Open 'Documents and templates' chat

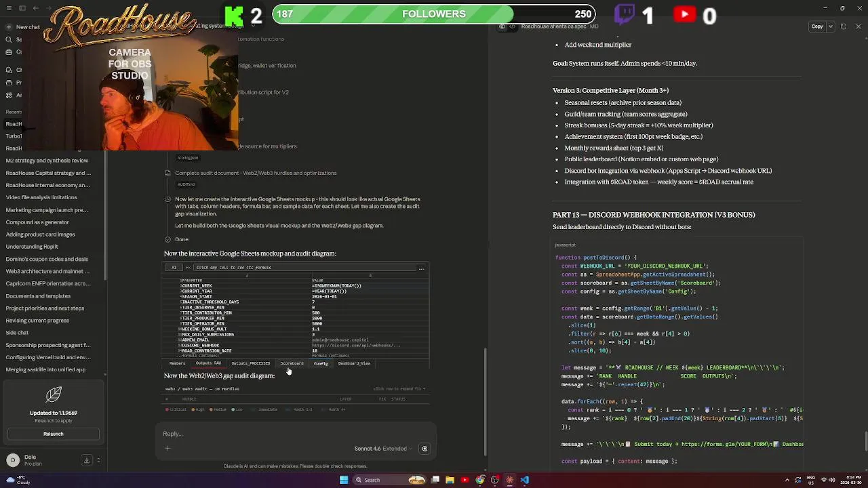coord(38,296)
